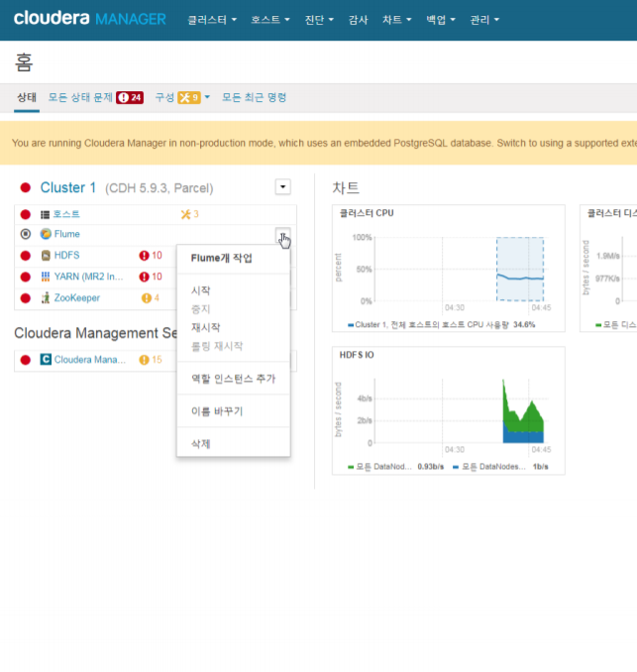Switch to the 상태 tab
Viewport: 637px width, 672px height.
point(27,98)
